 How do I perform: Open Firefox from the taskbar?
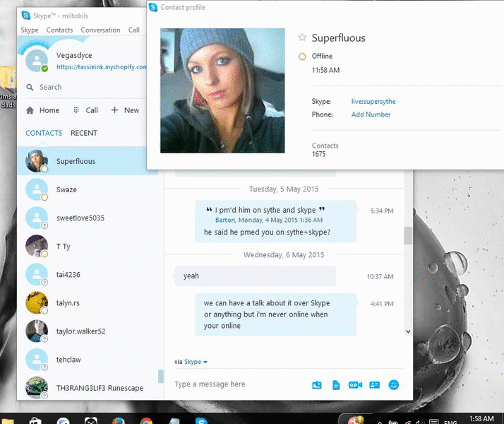119,420
